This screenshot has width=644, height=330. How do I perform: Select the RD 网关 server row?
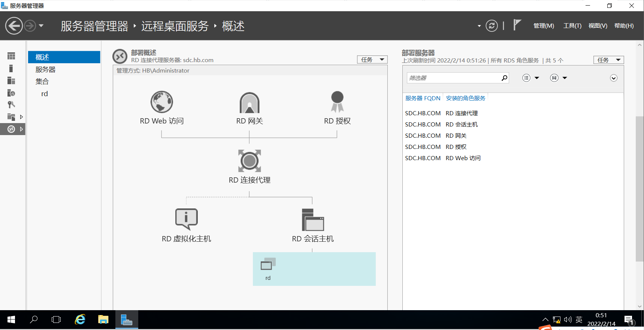[x=513, y=135]
